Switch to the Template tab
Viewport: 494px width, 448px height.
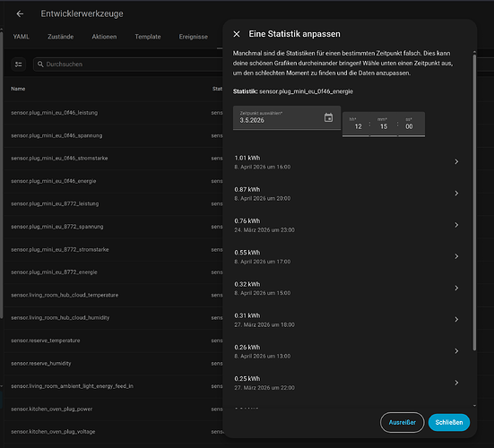(x=148, y=37)
